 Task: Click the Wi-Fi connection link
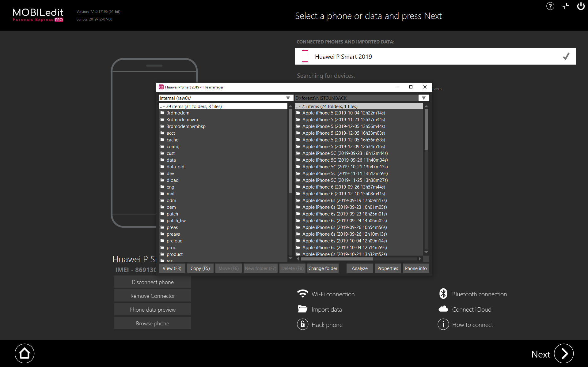[333, 294]
